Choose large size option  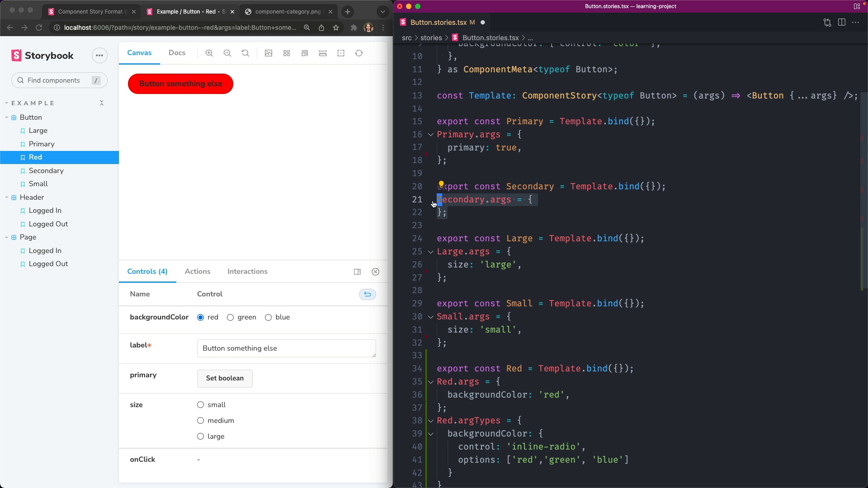(x=201, y=436)
